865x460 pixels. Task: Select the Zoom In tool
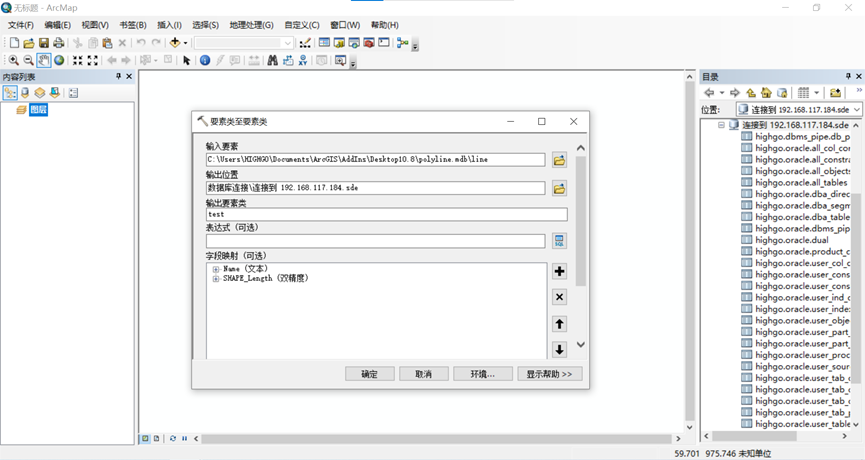[x=14, y=60]
